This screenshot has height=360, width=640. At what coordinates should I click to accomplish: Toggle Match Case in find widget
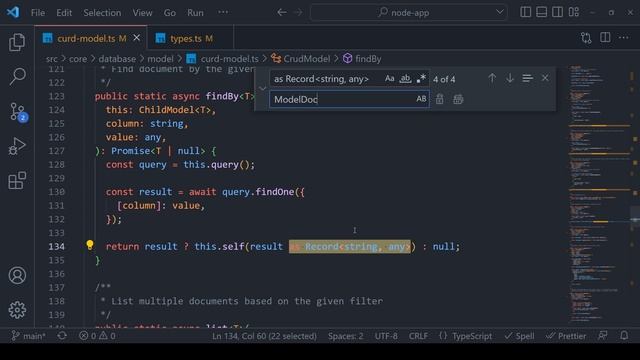pyautogui.click(x=389, y=78)
